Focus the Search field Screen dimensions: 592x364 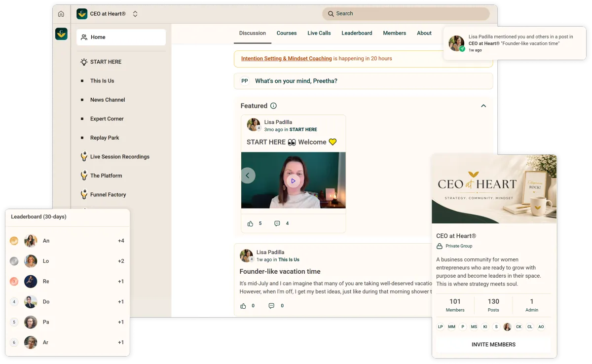point(406,14)
